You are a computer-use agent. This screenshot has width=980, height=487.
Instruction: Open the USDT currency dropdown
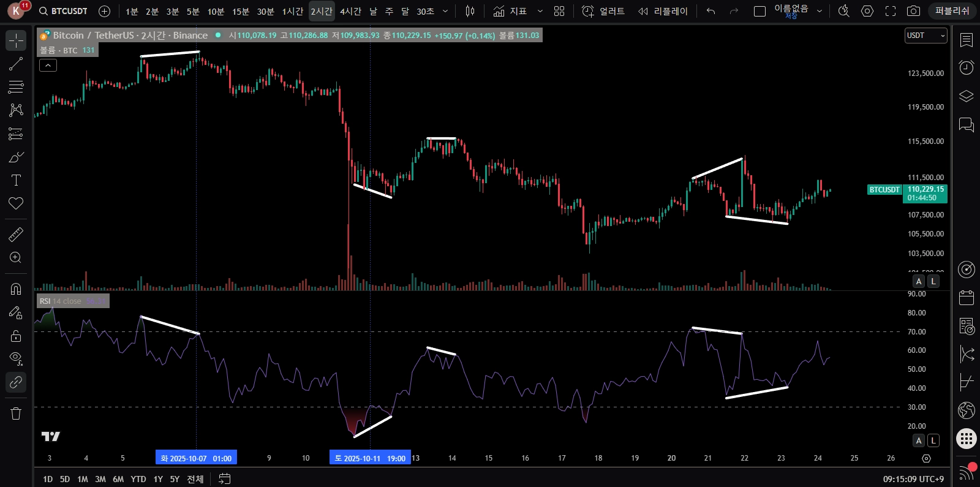click(x=926, y=36)
